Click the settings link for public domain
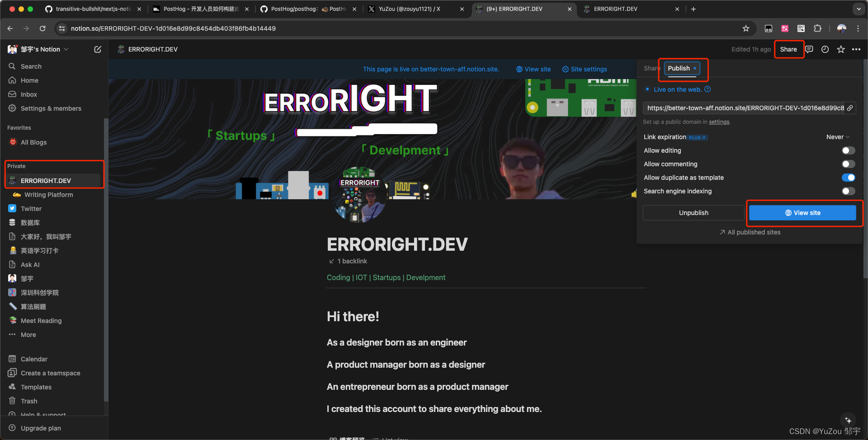 coord(719,122)
